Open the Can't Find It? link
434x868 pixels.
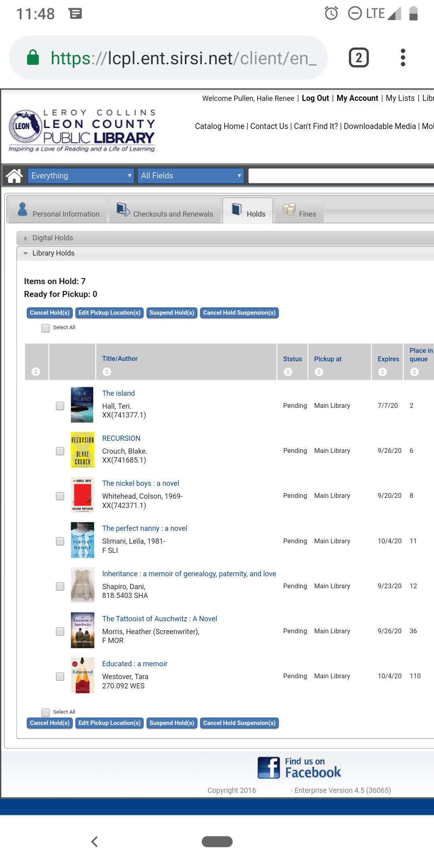coord(316,126)
